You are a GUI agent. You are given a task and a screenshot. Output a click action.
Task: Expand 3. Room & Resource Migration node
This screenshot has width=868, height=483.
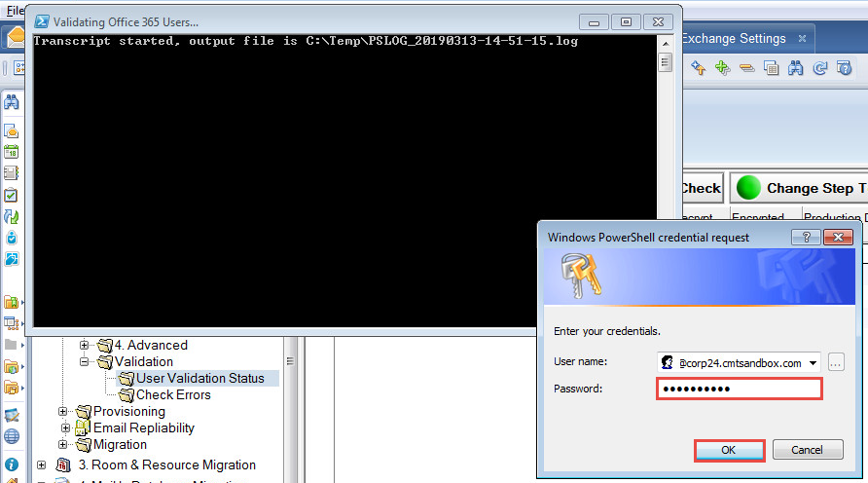[42, 464]
